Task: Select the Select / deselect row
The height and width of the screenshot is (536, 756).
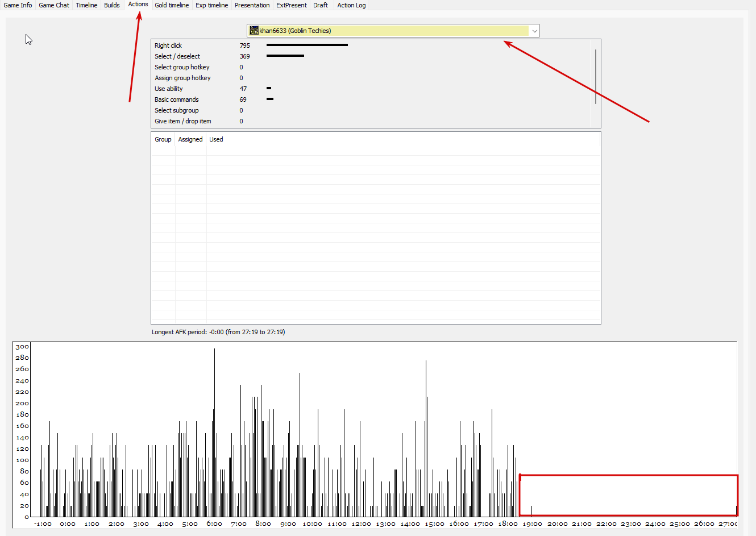Action: 371,56
